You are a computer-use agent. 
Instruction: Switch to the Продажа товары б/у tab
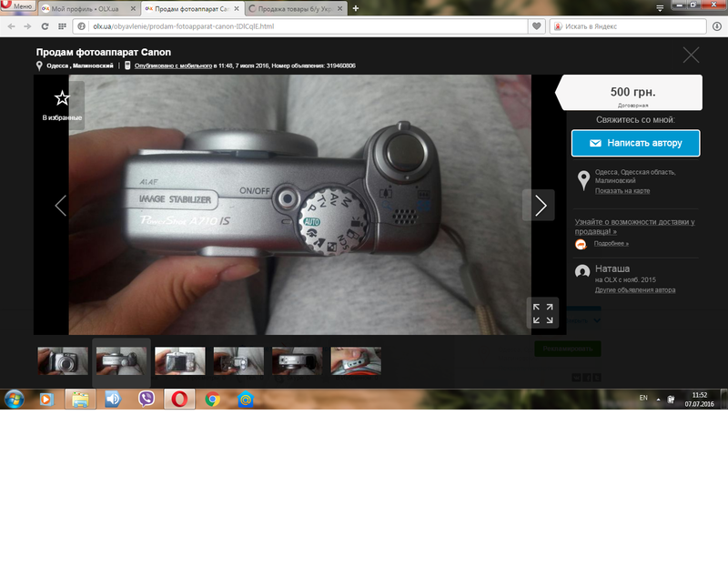(295, 9)
